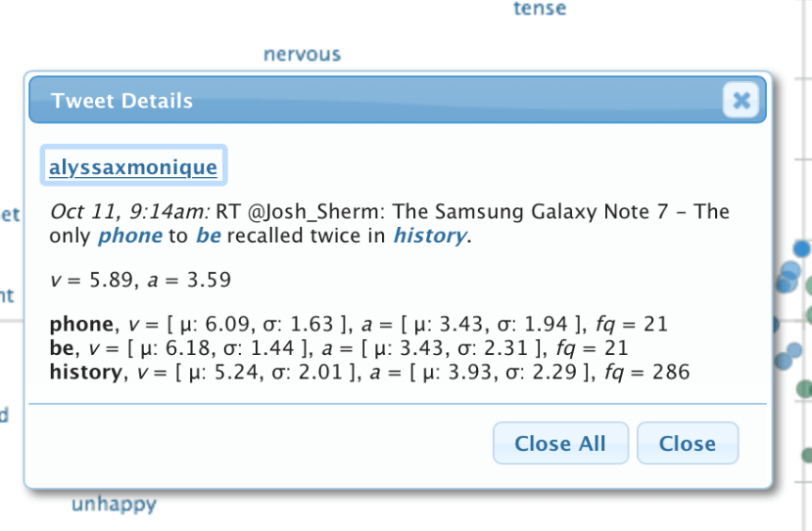Click the Tweet Details title bar

click(x=376, y=101)
